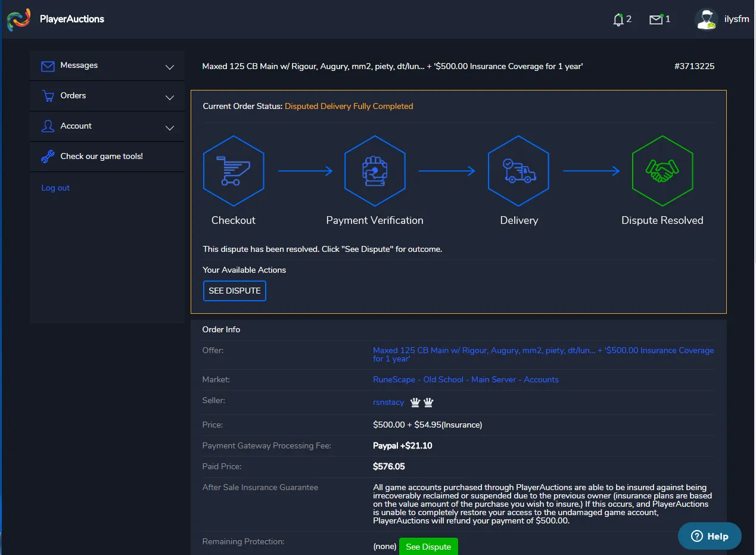Click the Account person icon in sidebar
The image size is (756, 555).
(48, 126)
